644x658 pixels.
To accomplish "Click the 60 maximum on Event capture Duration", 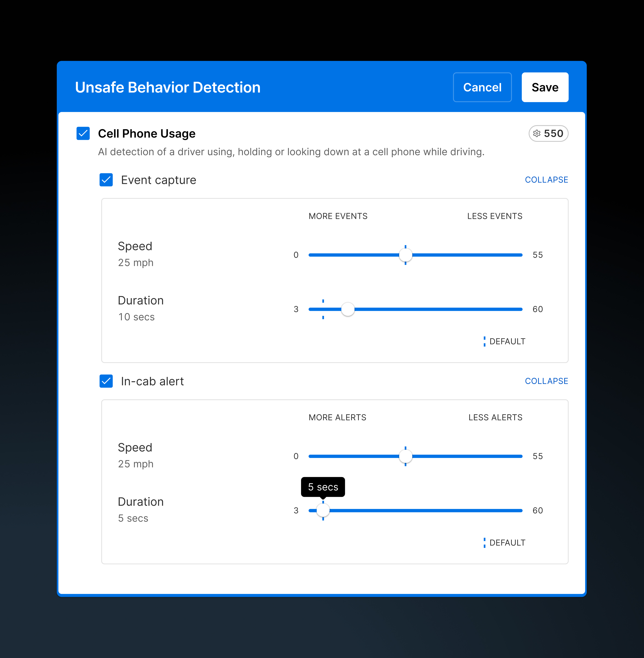I will 538,309.
